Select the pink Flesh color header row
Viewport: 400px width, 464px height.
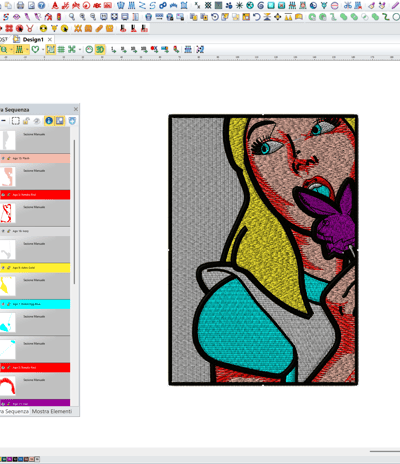[x=35, y=158]
